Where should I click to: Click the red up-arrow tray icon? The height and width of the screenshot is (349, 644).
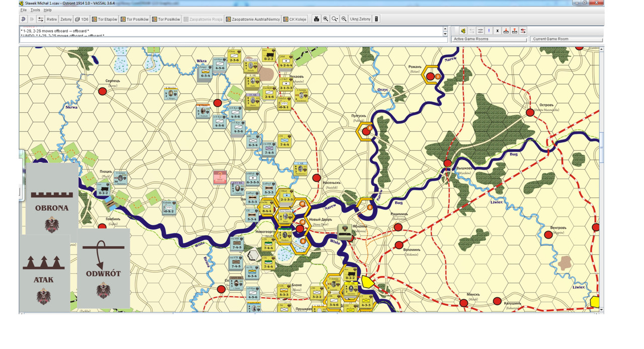pyautogui.click(x=514, y=31)
